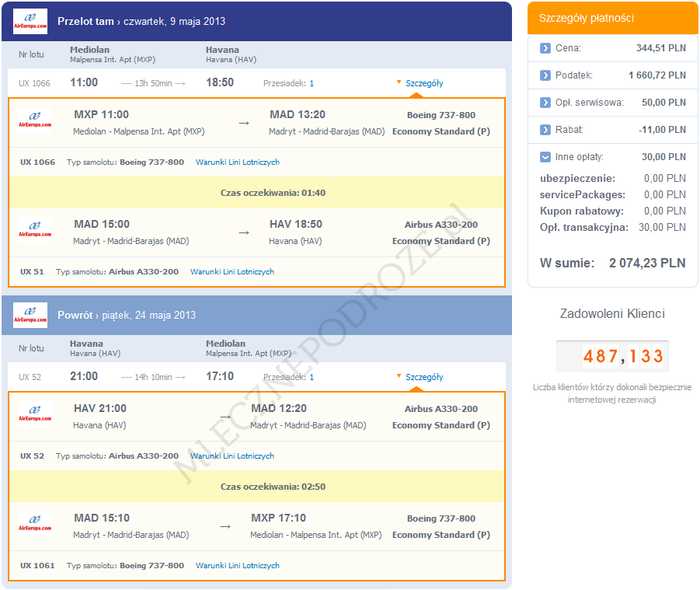This screenshot has width=700, height=590.
Task: Expand the Opł. serwisowa fee row
Action: click(545, 103)
